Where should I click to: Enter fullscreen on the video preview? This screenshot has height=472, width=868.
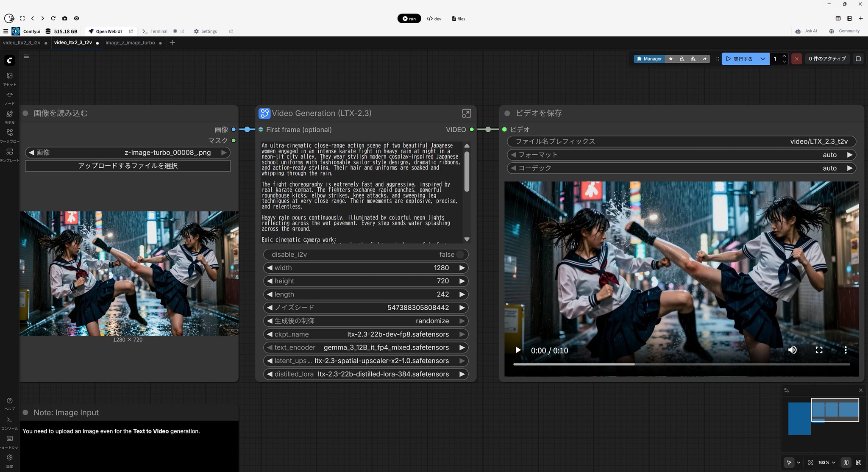tap(819, 350)
